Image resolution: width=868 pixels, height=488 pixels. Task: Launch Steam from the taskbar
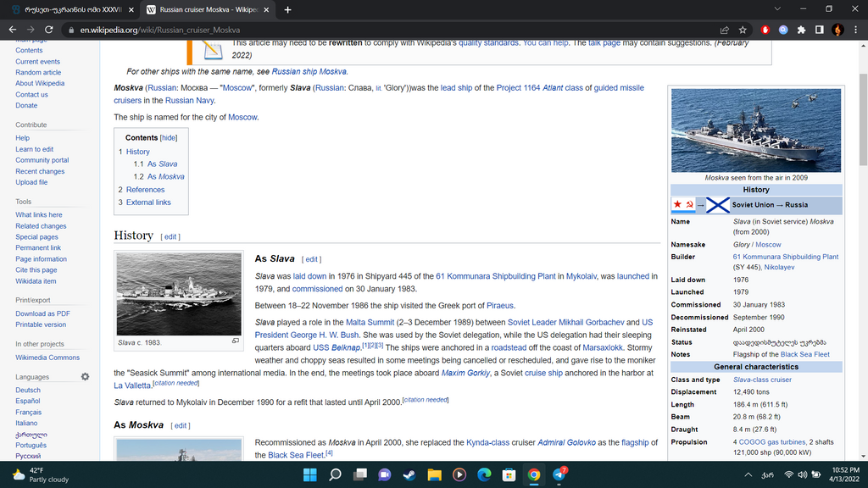coord(409,474)
